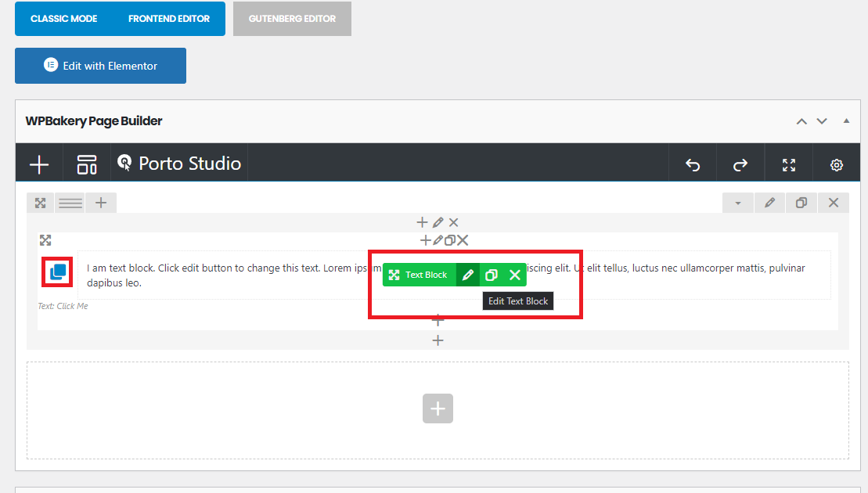Move WPBakery panel down
Viewport: 868px width, 493px height.
point(822,121)
